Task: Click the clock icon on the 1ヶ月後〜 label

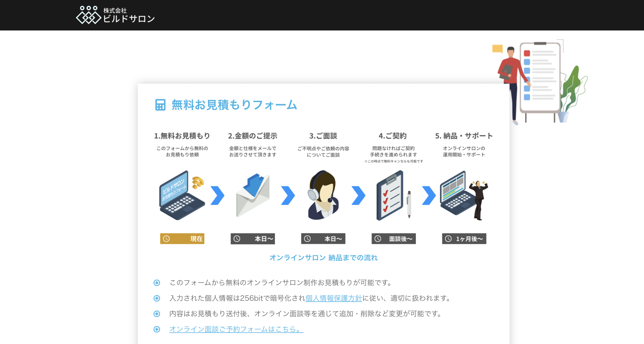Action: point(448,238)
